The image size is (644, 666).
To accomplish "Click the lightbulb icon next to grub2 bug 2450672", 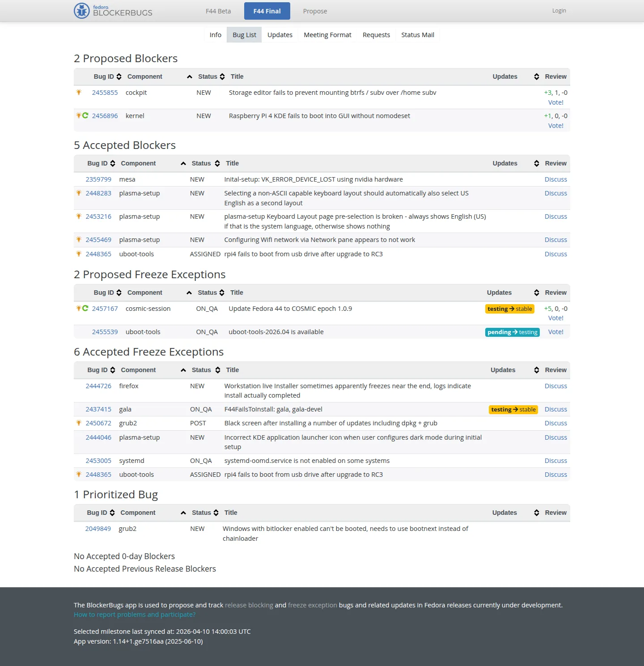I will point(79,423).
